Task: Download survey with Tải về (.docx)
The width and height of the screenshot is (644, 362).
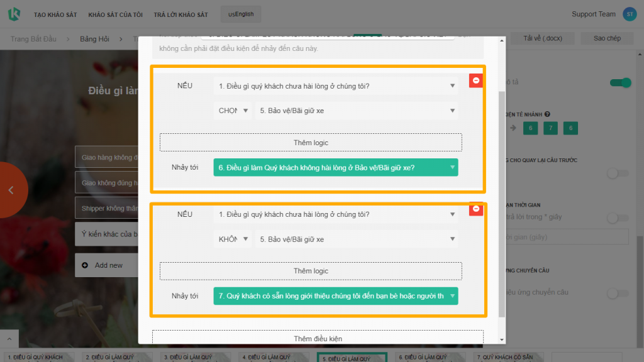Action: [x=543, y=38]
